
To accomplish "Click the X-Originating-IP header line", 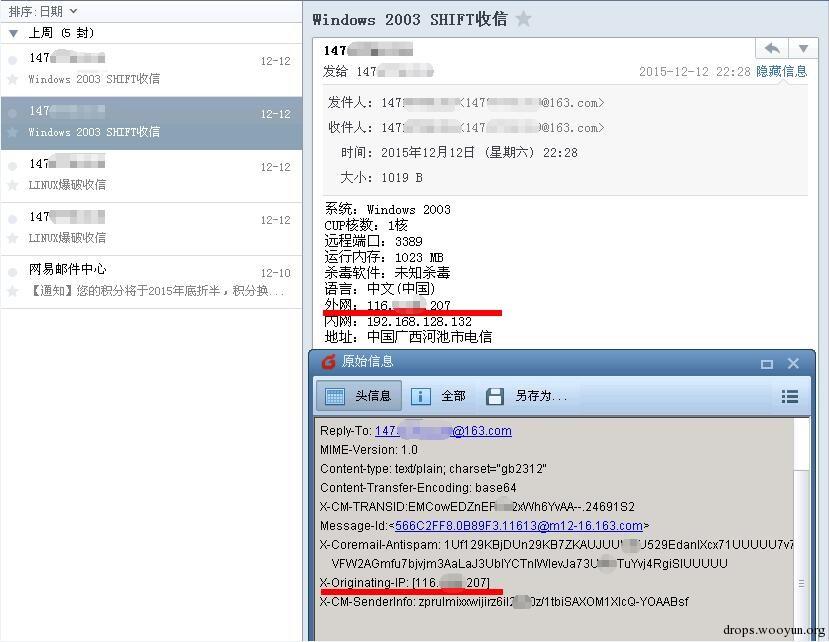I will [405, 582].
